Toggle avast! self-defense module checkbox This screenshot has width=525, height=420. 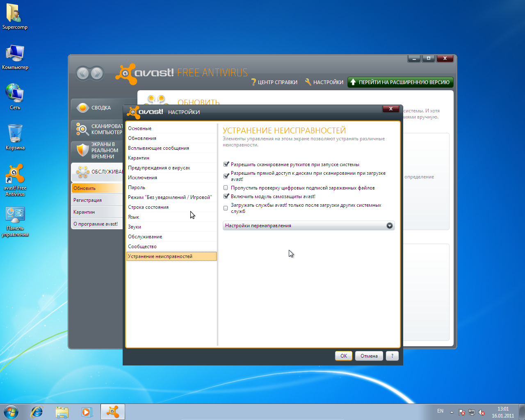(x=226, y=196)
